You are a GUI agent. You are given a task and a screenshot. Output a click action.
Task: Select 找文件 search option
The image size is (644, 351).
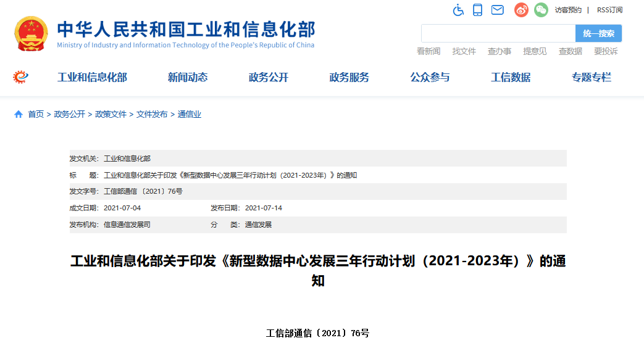click(464, 51)
